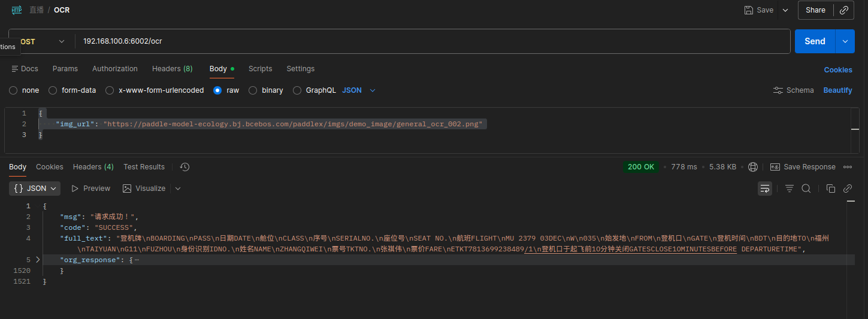Select the GraphQL body radio button
Viewport: 868px width, 319px height.
click(297, 90)
